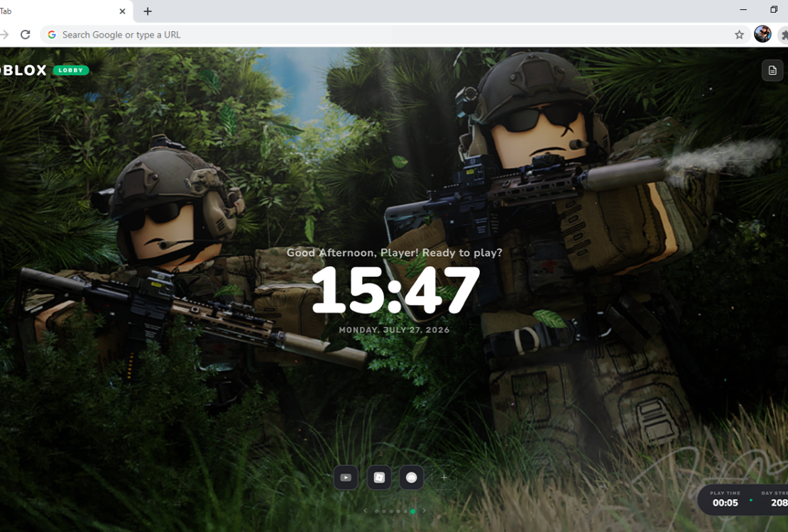Add a new shortcut with the plus tile

pyautogui.click(x=444, y=478)
